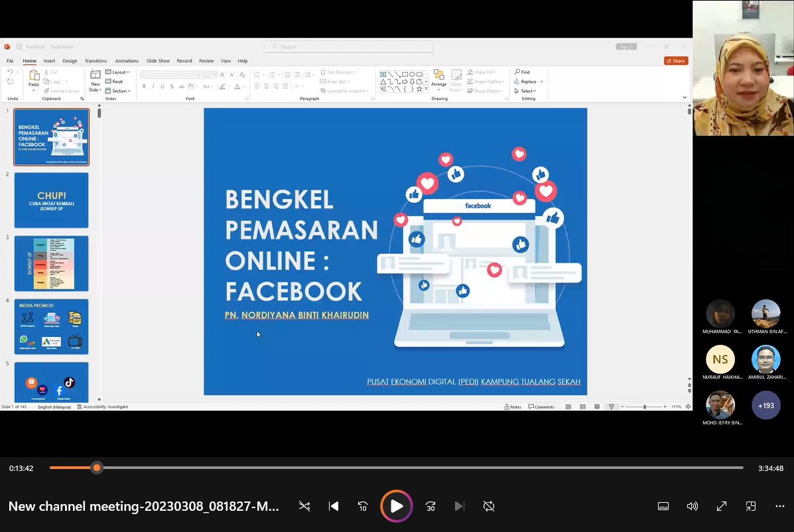Viewport: 794px width, 532px height.
Task: Switch to Normal view icon
Action: click(568, 407)
